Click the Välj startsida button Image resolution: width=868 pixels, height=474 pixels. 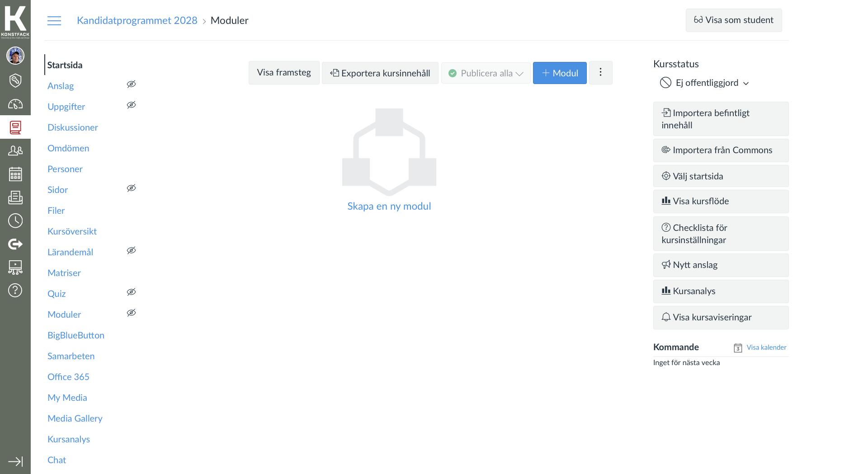point(721,176)
